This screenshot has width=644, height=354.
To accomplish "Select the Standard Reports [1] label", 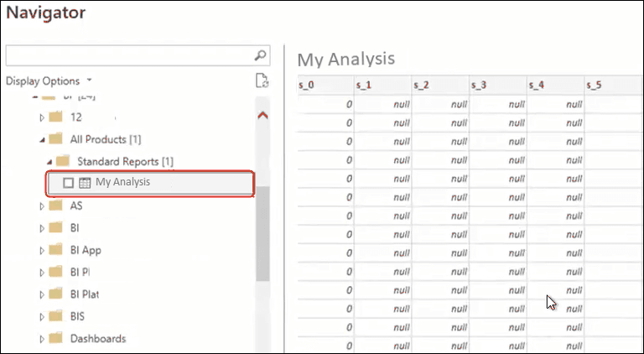I will click(125, 161).
